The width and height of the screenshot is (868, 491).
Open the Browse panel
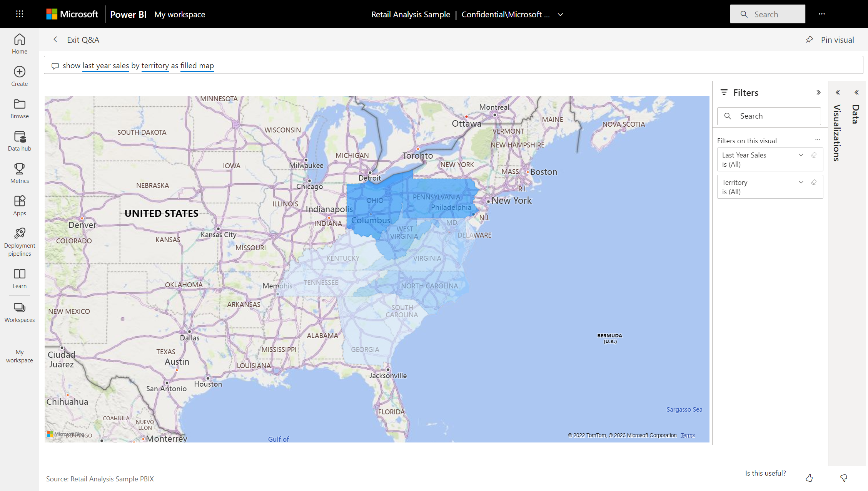pyautogui.click(x=20, y=109)
